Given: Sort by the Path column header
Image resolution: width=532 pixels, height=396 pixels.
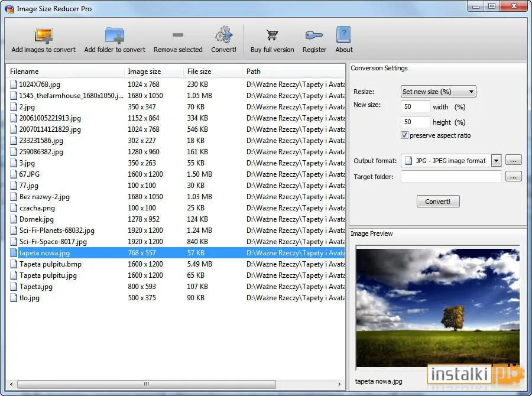Looking at the screenshot, I should [294, 72].
